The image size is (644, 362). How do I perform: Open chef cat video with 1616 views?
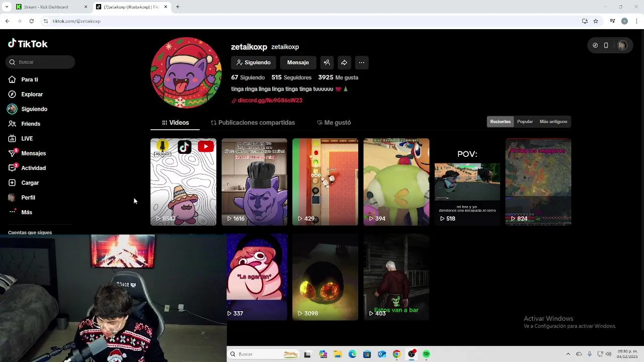pyautogui.click(x=254, y=182)
